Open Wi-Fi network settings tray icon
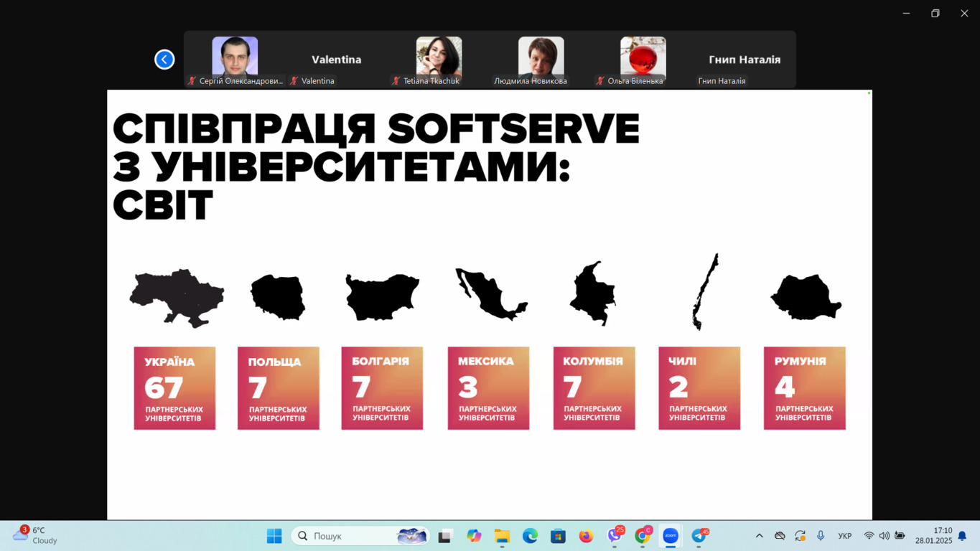 869,536
